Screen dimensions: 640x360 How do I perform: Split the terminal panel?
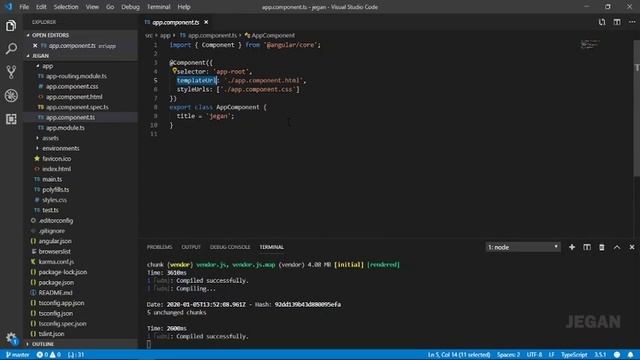(587, 247)
